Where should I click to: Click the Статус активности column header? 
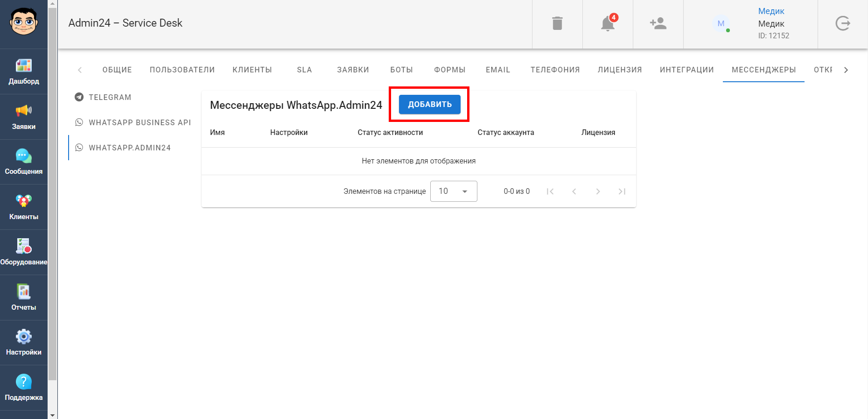[x=390, y=133]
